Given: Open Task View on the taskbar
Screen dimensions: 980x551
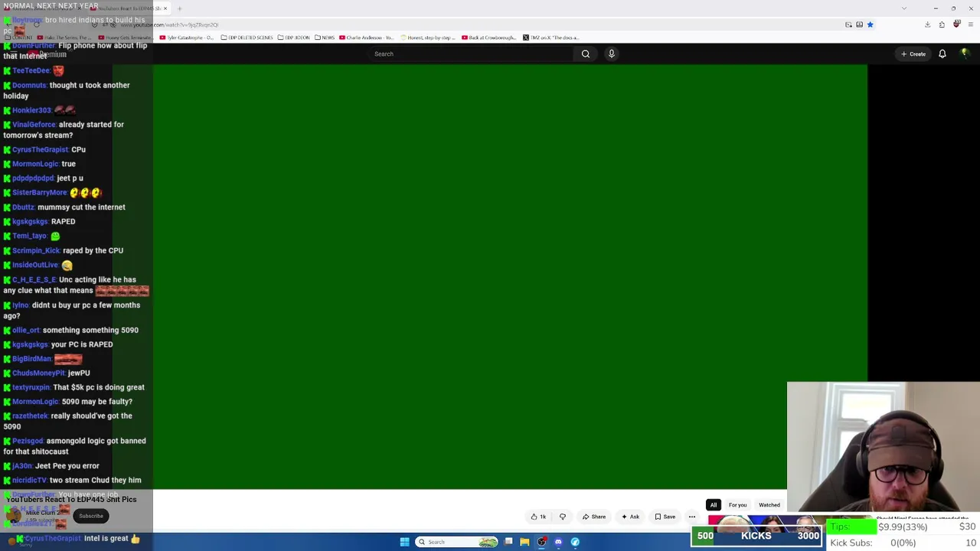Looking at the screenshot, I should point(508,542).
